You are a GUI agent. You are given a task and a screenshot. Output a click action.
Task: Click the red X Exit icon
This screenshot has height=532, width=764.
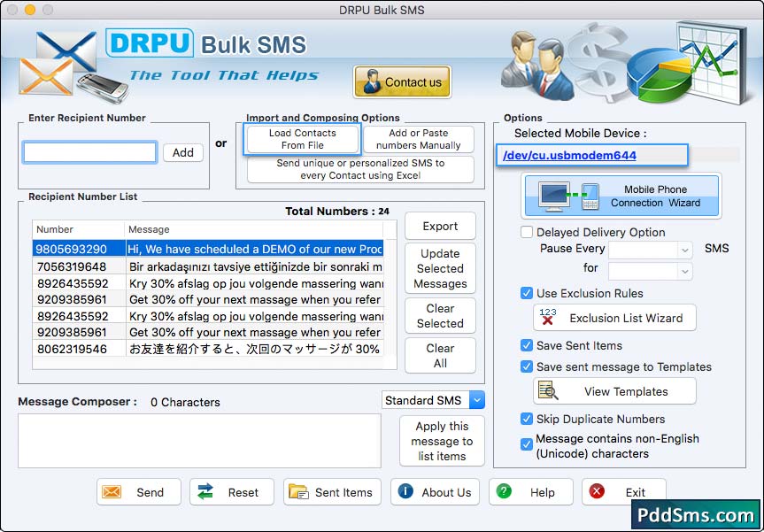tap(597, 491)
